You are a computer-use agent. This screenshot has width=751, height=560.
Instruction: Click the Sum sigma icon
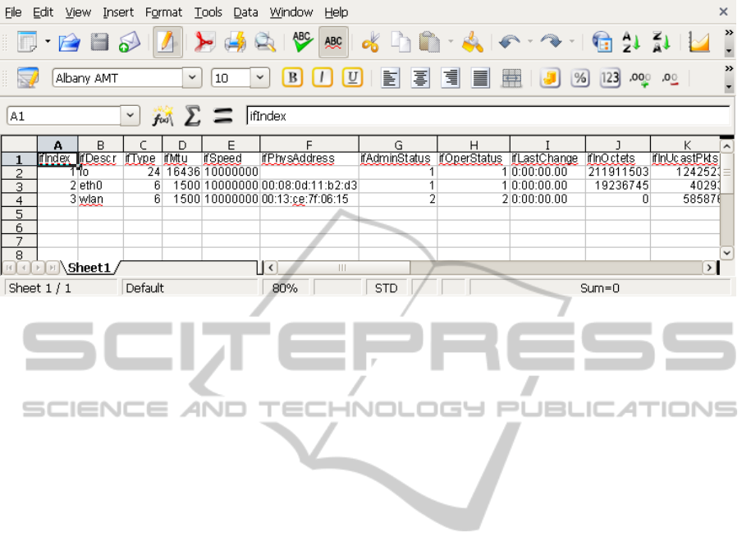pos(192,116)
